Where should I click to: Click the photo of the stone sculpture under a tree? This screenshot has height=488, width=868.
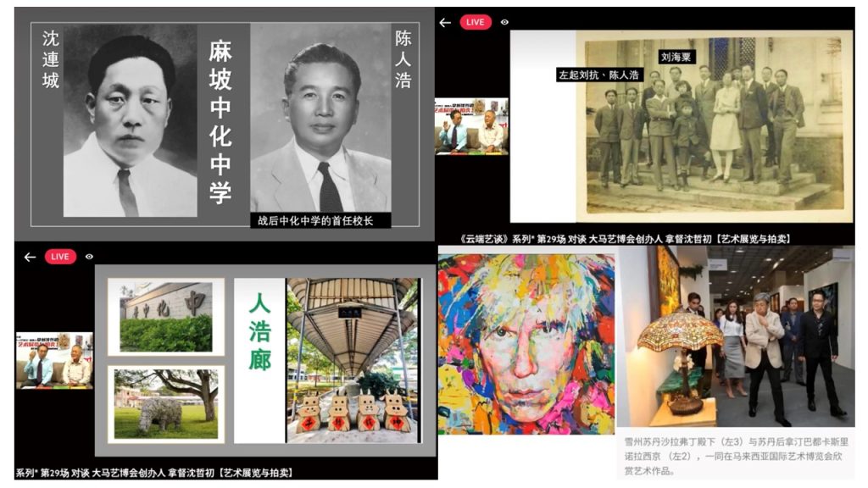point(166,404)
